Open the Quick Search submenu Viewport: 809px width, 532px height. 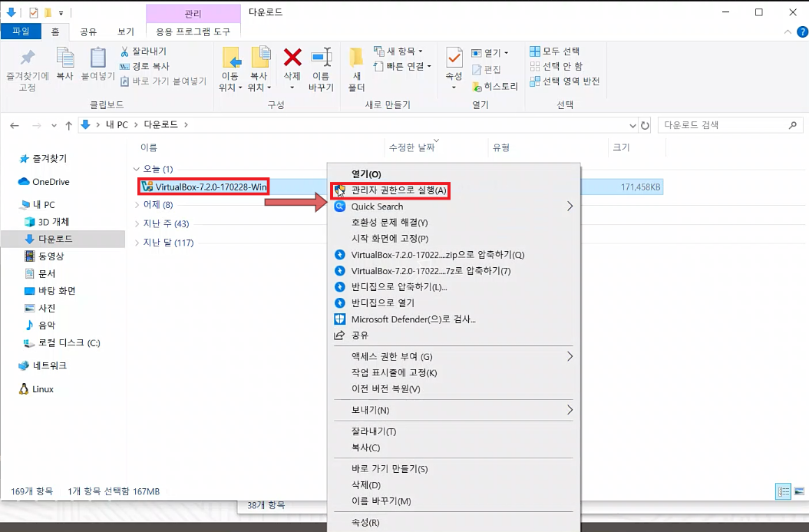click(454, 207)
